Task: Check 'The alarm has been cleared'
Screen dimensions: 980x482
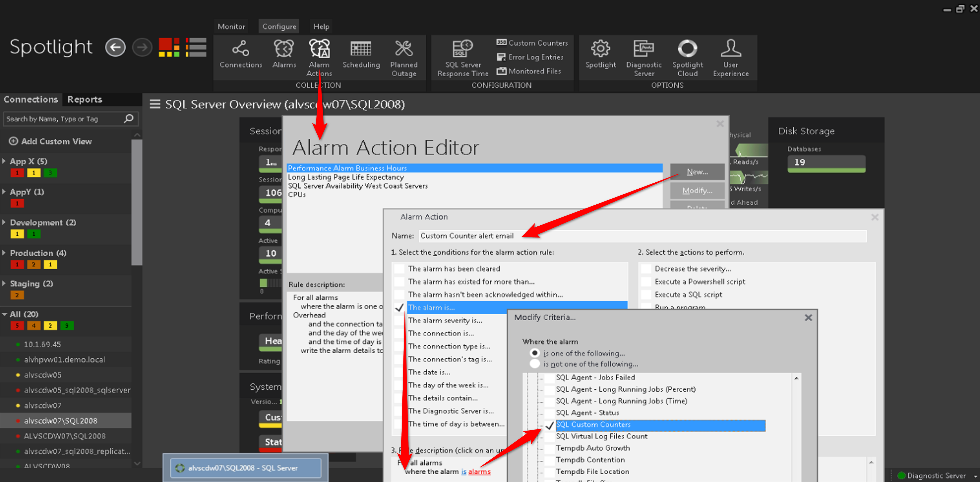Action: click(399, 269)
